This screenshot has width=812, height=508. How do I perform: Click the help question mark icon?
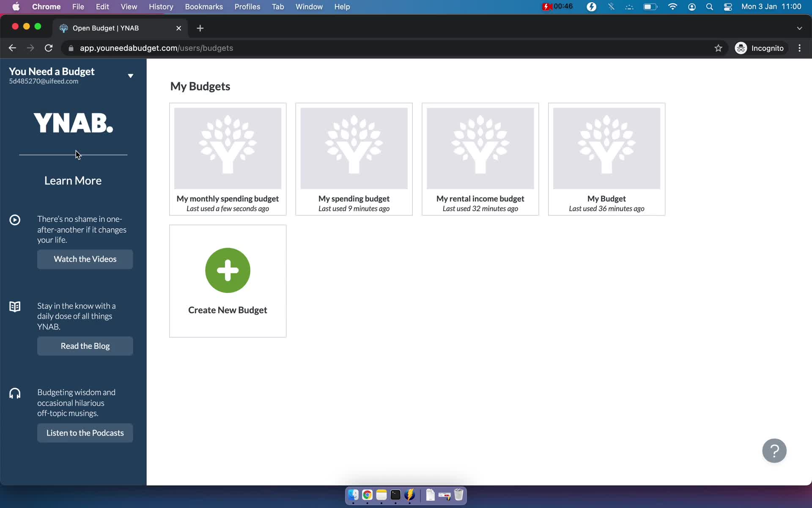775,451
